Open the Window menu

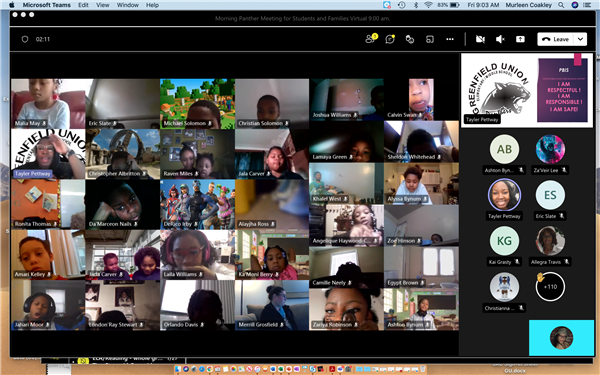(127, 5)
